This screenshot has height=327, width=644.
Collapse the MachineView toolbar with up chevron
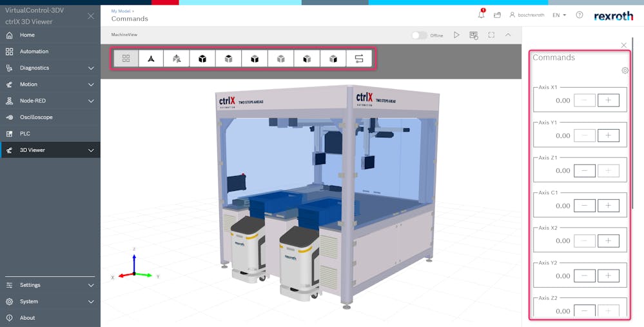[x=508, y=35]
